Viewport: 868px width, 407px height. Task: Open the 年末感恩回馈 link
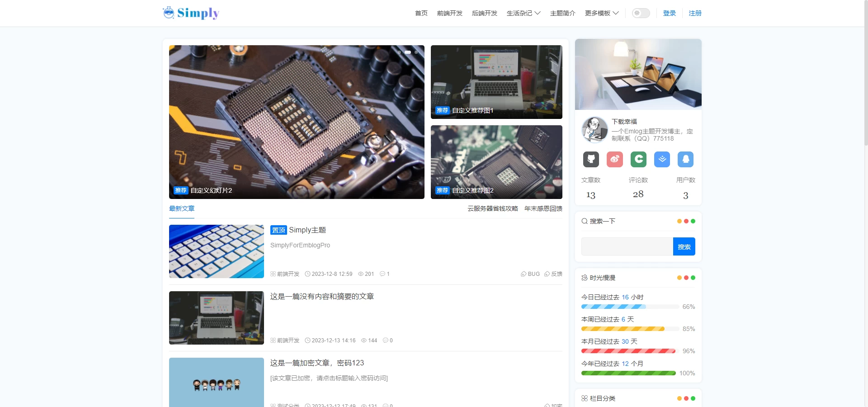point(543,208)
